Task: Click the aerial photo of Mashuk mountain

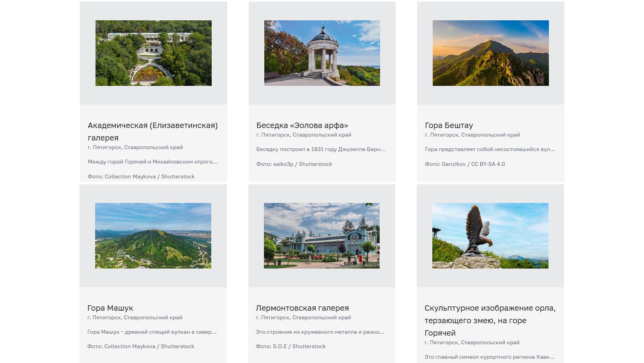Action: click(x=153, y=235)
